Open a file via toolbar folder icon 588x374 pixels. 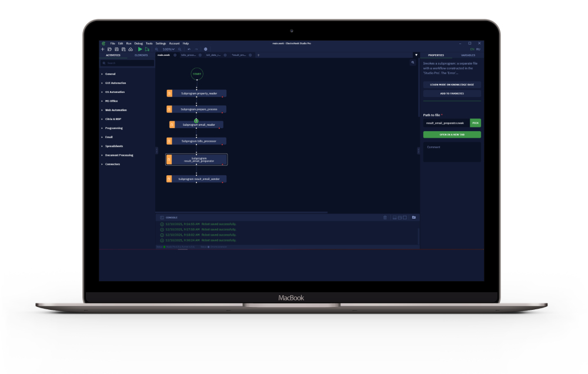click(109, 49)
